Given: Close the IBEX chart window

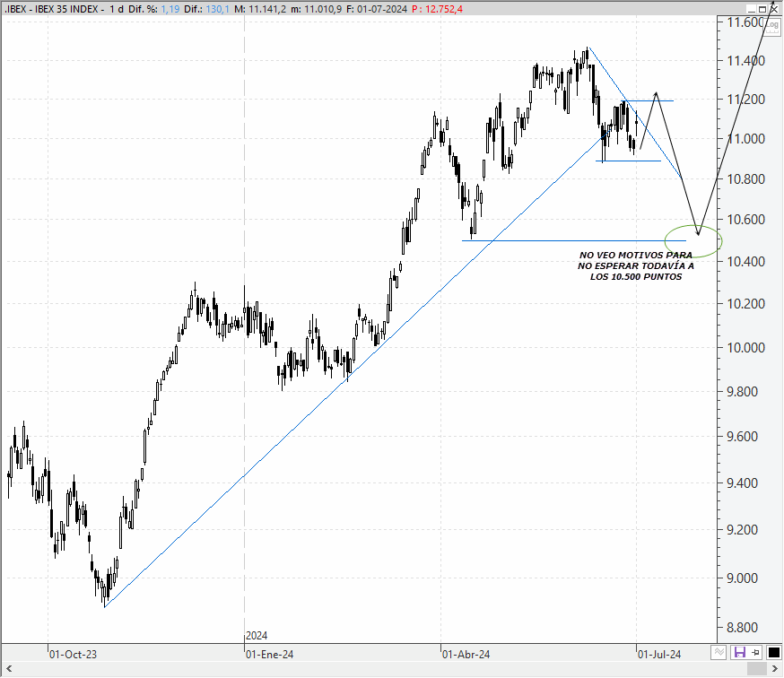Looking at the screenshot, I should 773,10.
